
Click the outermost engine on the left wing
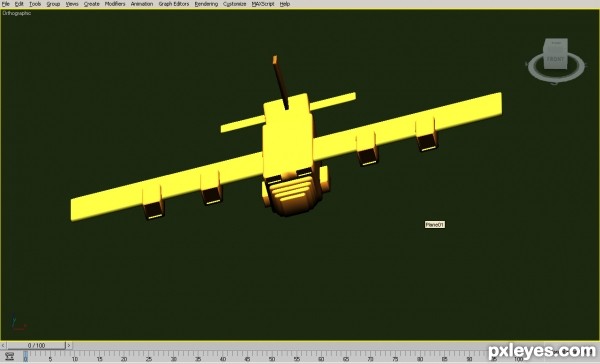click(x=153, y=203)
